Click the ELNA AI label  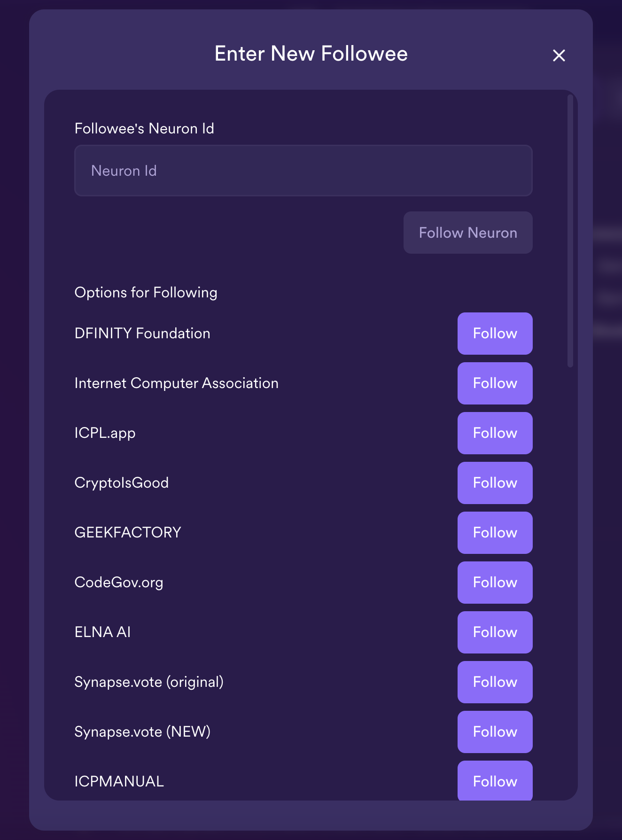[x=102, y=632]
